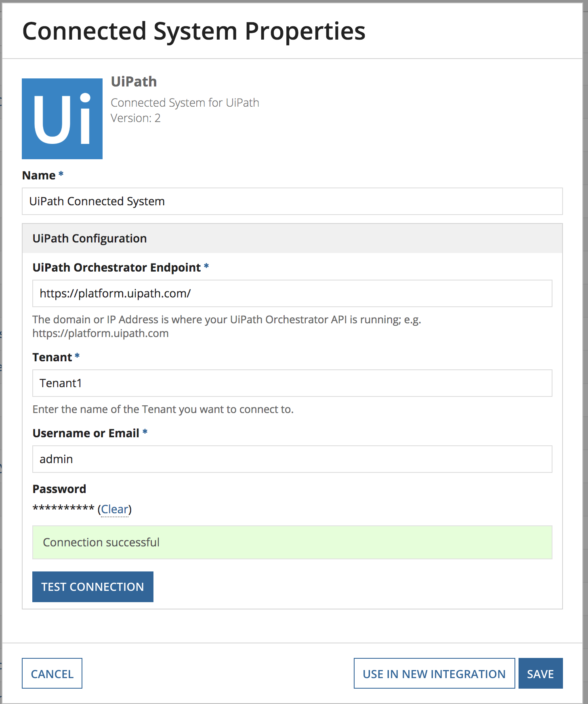Focus the UiPath Orchestrator Endpoint field
Image resolution: width=588 pixels, height=704 pixels.
[x=292, y=293]
